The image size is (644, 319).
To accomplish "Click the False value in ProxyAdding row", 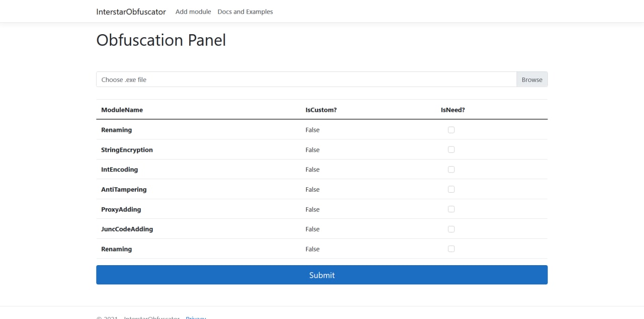I will point(312,209).
